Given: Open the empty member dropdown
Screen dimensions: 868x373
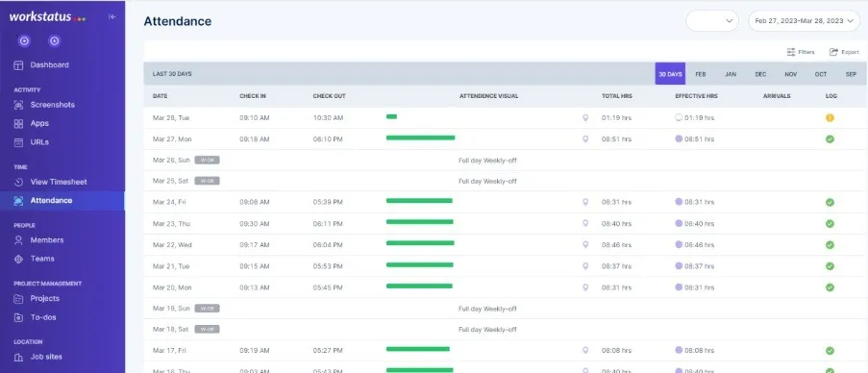Looking at the screenshot, I should coord(712,21).
